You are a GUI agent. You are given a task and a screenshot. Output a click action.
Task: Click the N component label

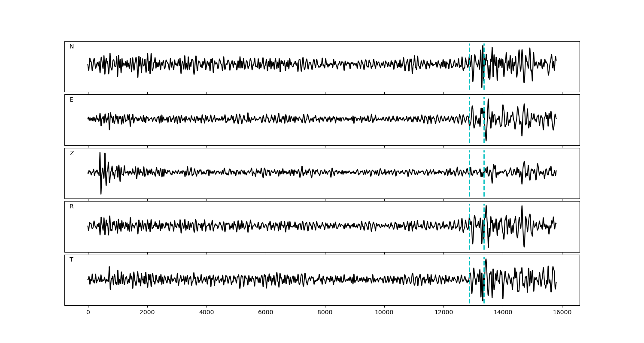(72, 47)
